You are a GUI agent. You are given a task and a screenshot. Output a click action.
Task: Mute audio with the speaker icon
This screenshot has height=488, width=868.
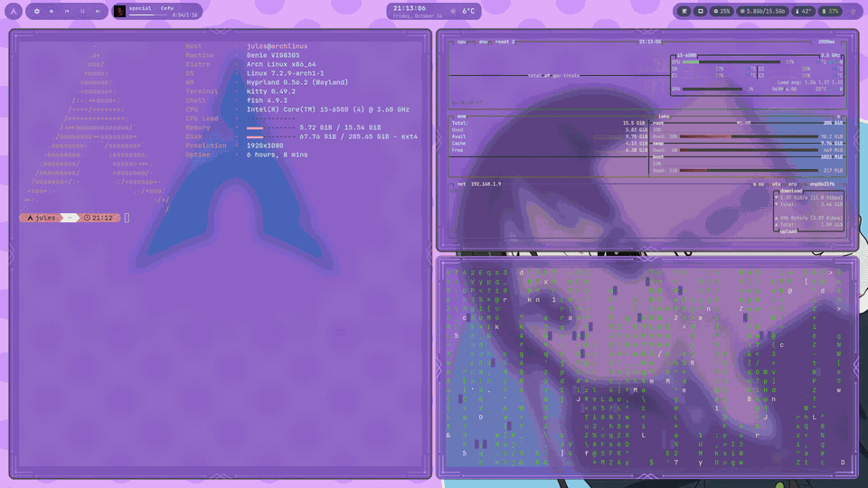52,11
